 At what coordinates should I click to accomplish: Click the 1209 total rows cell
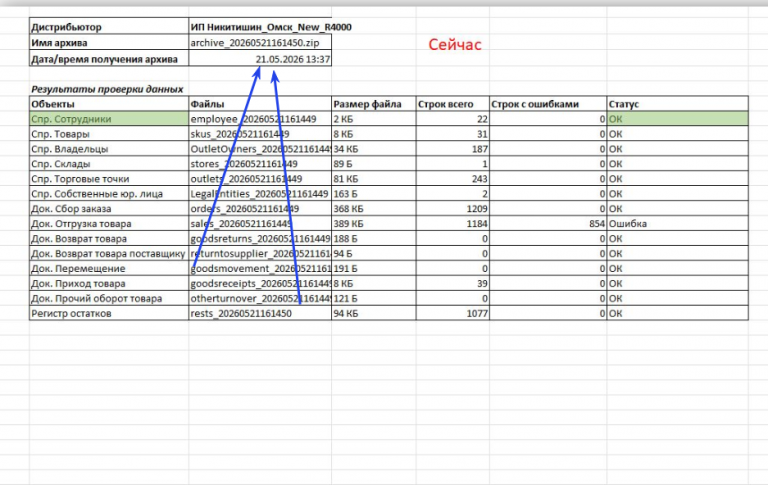click(453, 209)
